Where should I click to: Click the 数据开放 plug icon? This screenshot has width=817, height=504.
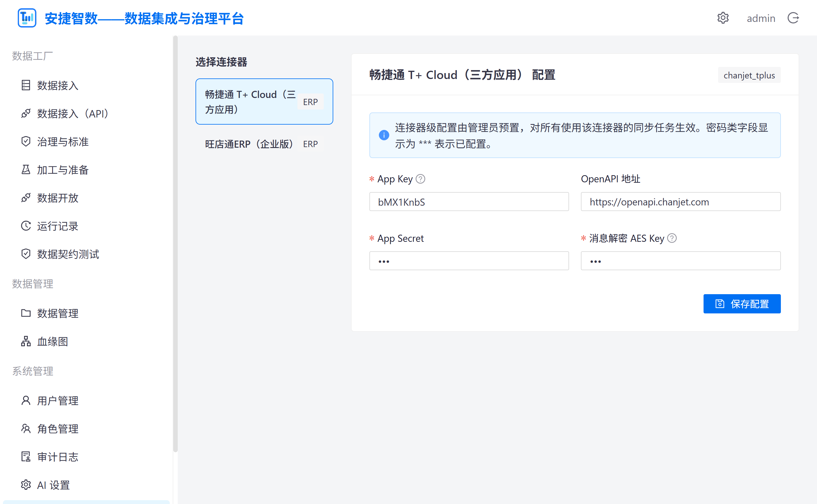click(x=26, y=198)
